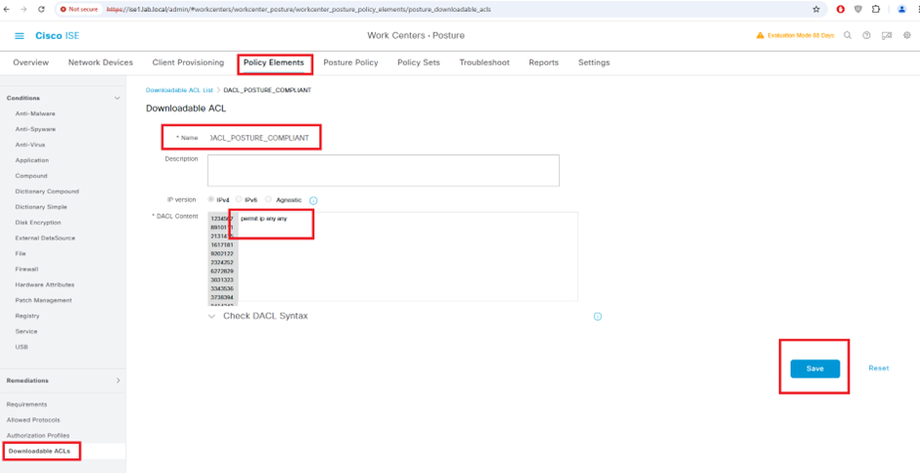Click the Check DACL Syntax info icon
The width and height of the screenshot is (920, 473).
[x=598, y=316]
